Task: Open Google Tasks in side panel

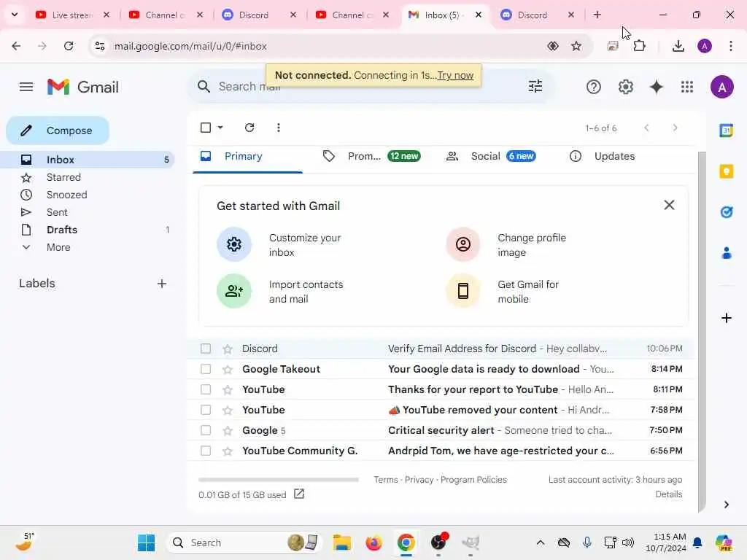Action: point(726,212)
